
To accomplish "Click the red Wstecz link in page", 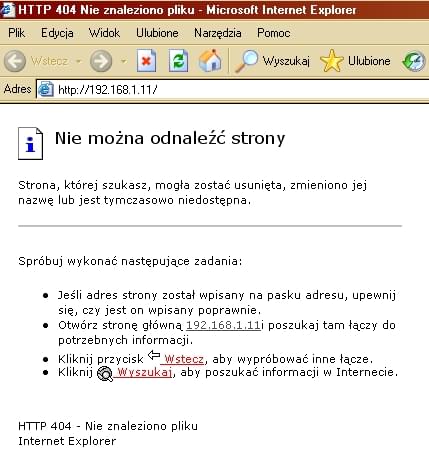I will coord(184,359).
